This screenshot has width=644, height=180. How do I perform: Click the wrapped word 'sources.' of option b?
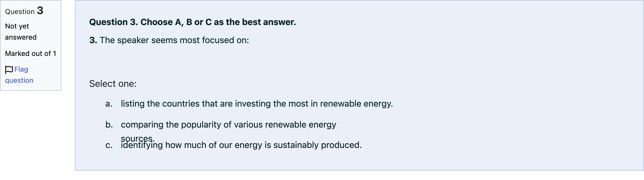(138, 138)
